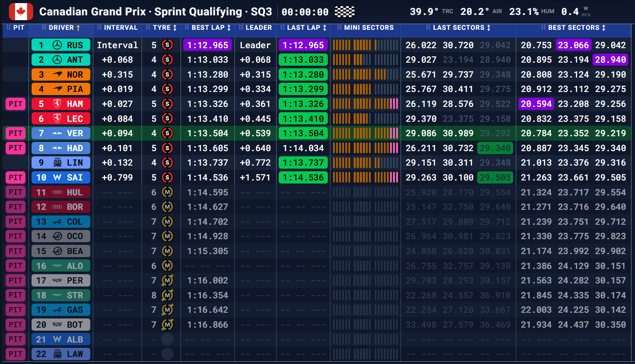The width and height of the screenshot is (635, 364).
Task: Click the INTERVAL column header label
Action: [121, 28]
